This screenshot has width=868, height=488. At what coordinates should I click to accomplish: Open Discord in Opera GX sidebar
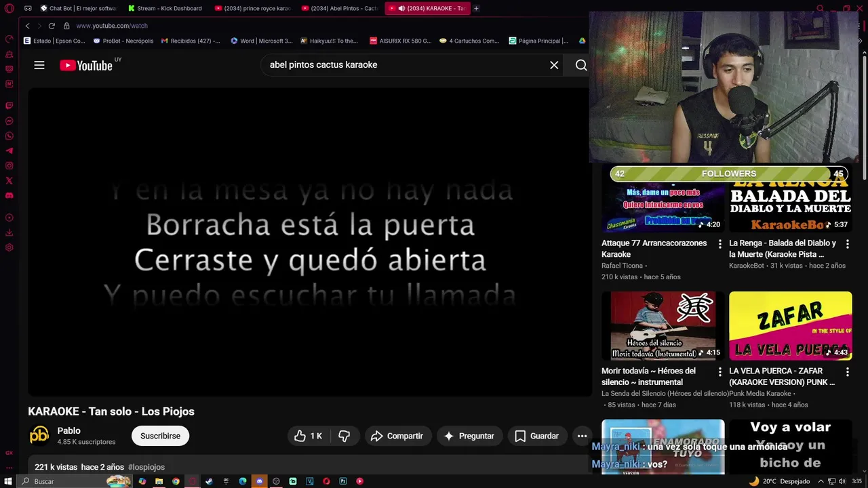click(9, 196)
